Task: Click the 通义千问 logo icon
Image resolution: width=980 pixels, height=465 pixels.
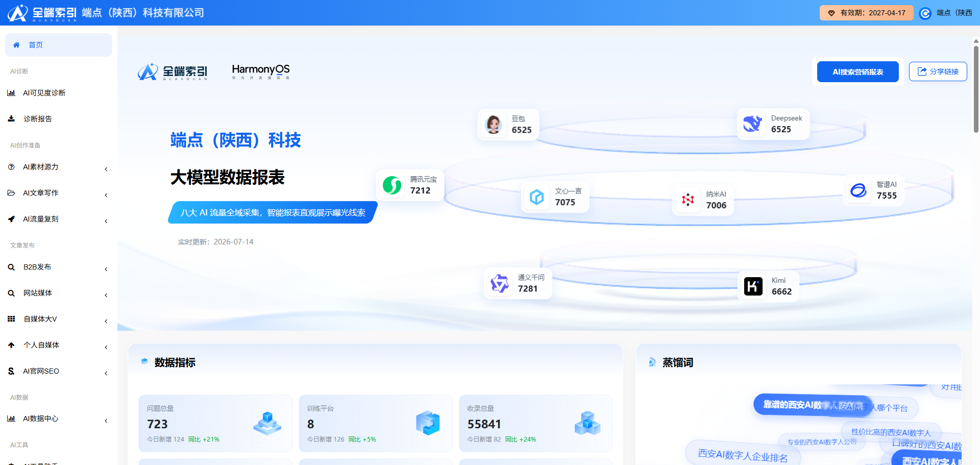Action: (500, 283)
